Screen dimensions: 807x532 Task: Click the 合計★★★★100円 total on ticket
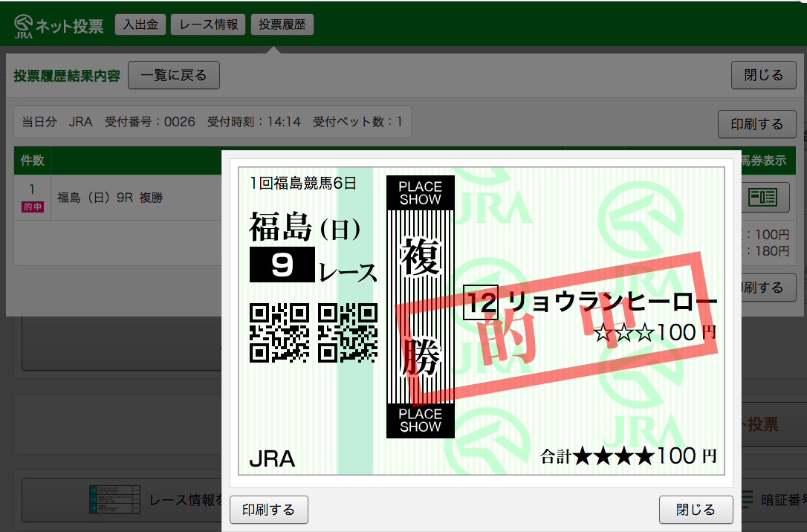(629, 456)
